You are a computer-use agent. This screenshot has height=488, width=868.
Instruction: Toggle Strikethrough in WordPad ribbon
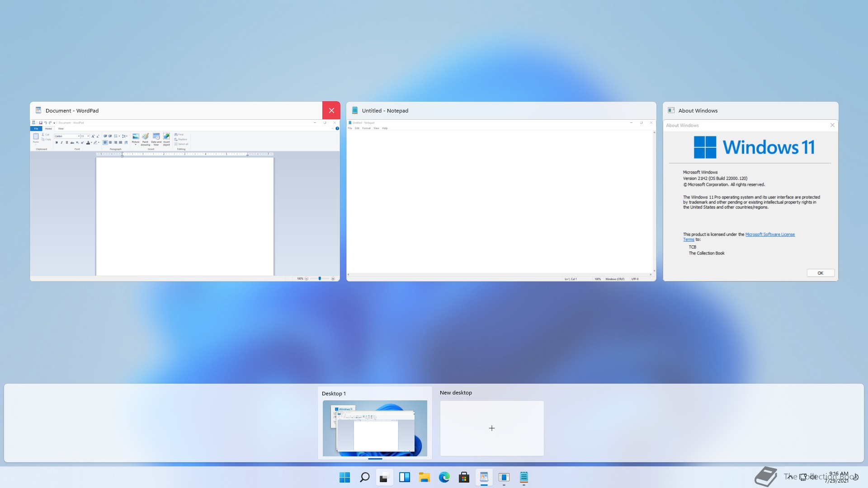pyautogui.click(x=72, y=142)
